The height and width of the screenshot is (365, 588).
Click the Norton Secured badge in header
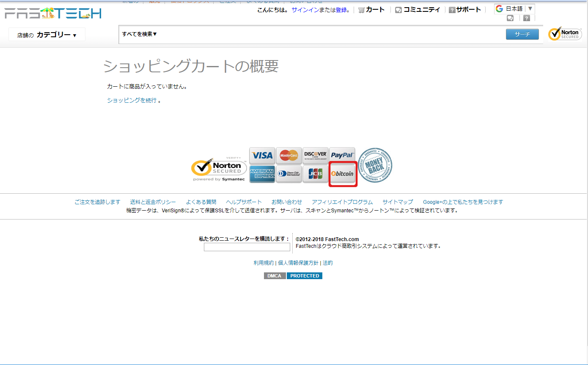pos(564,34)
